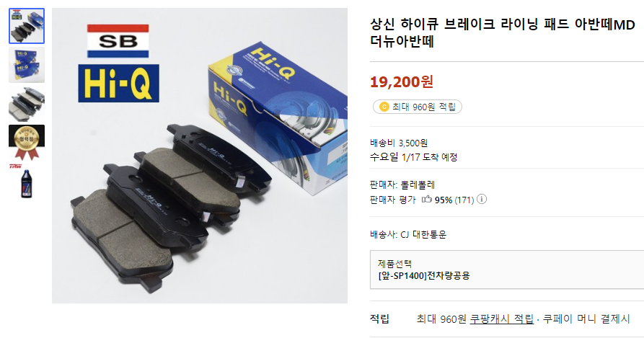
Task: Click the SB logo in product image
Action: click(x=118, y=41)
